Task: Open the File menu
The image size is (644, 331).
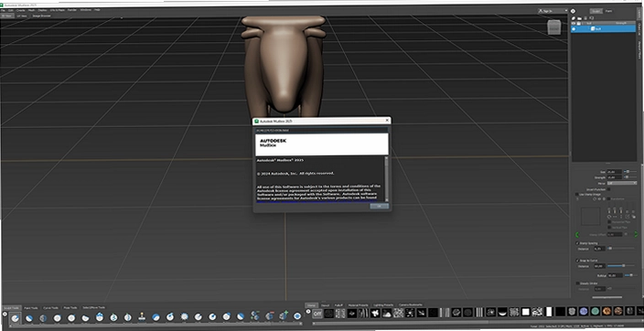Action: (x=4, y=10)
